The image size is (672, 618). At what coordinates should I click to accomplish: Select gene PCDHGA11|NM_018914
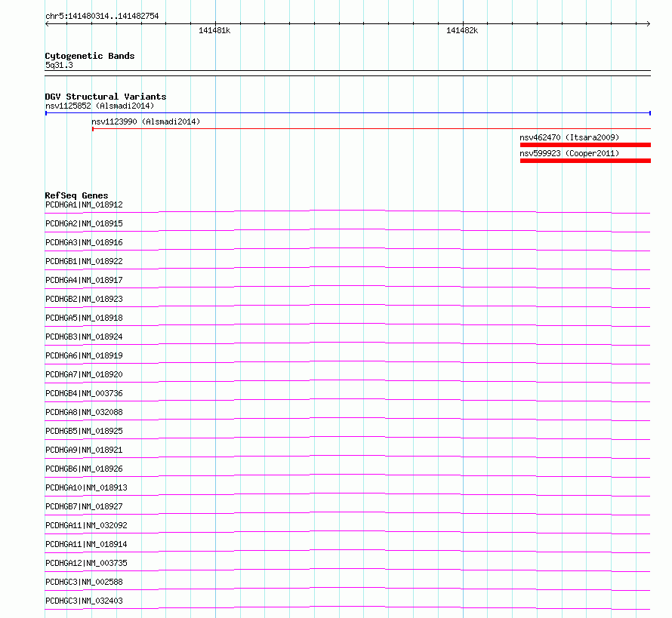pyautogui.click(x=86, y=544)
